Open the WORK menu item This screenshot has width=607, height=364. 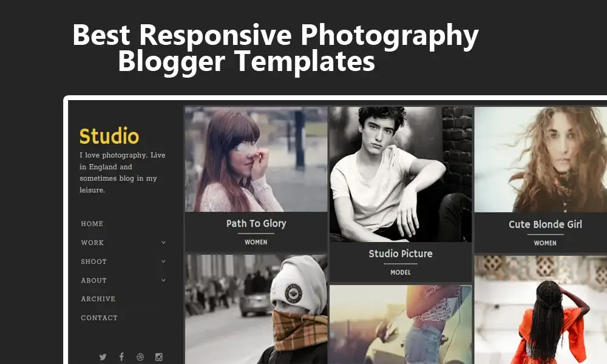(92, 243)
